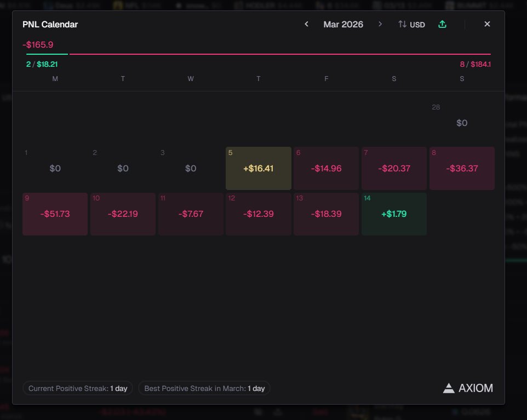
Task: Select March 1 cell showing $0
Action: (55, 168)
